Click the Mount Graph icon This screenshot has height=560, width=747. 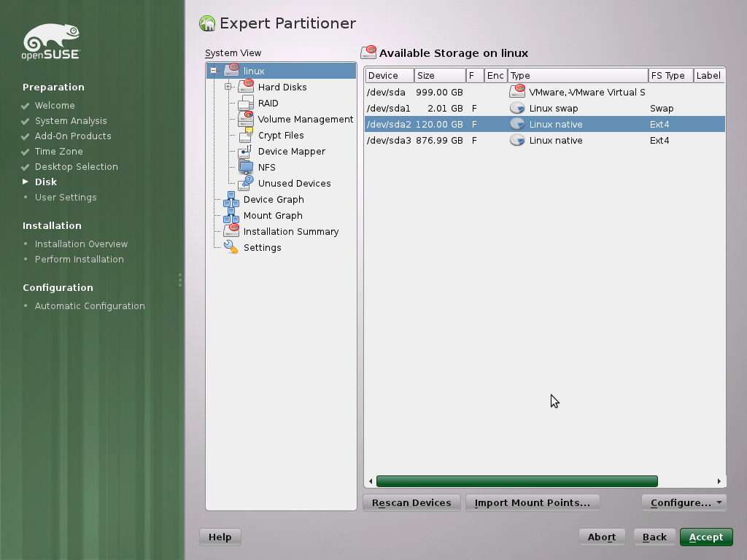click(x=231, y=215)
